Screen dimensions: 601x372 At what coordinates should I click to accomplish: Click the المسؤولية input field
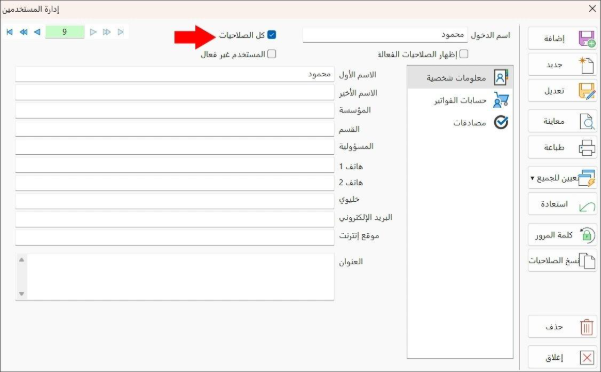(175, 147)
